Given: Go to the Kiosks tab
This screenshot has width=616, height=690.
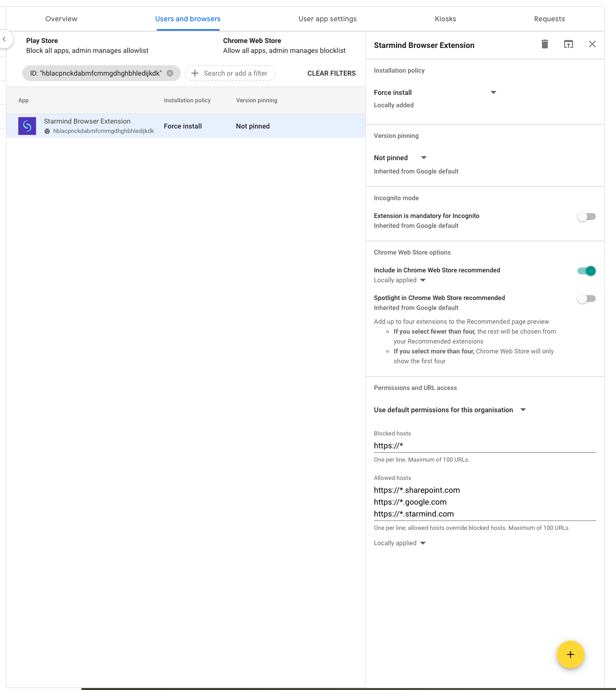Looking at the screenshot, I should coord(446,19).
